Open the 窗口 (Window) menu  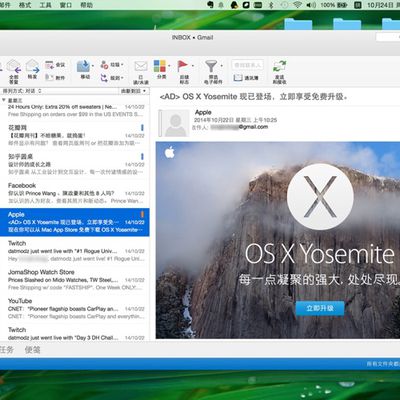click(66, 5)
